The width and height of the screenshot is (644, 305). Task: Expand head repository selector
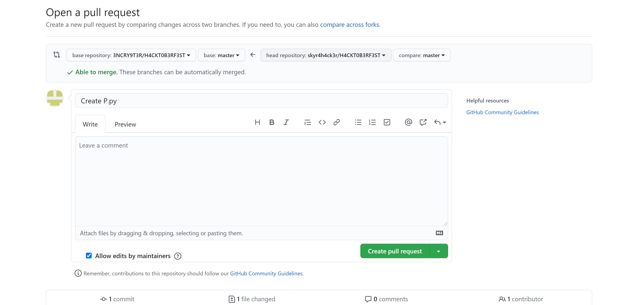pyautogui.click(x=326, y=55)
